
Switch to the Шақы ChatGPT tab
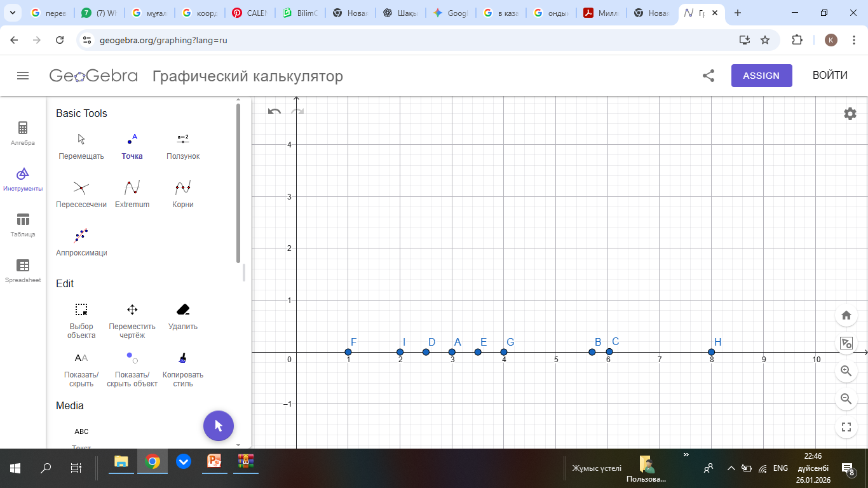[x=401, y=13]
